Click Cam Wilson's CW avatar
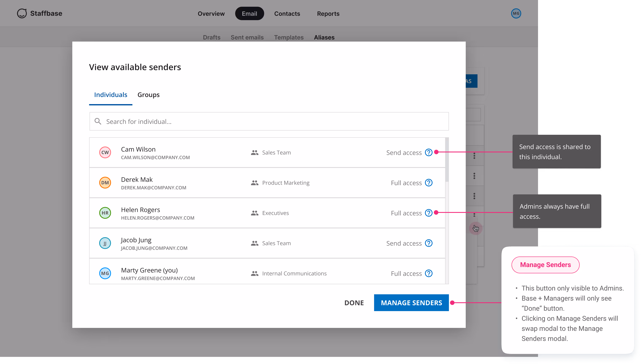 click(x=105, y=152)
